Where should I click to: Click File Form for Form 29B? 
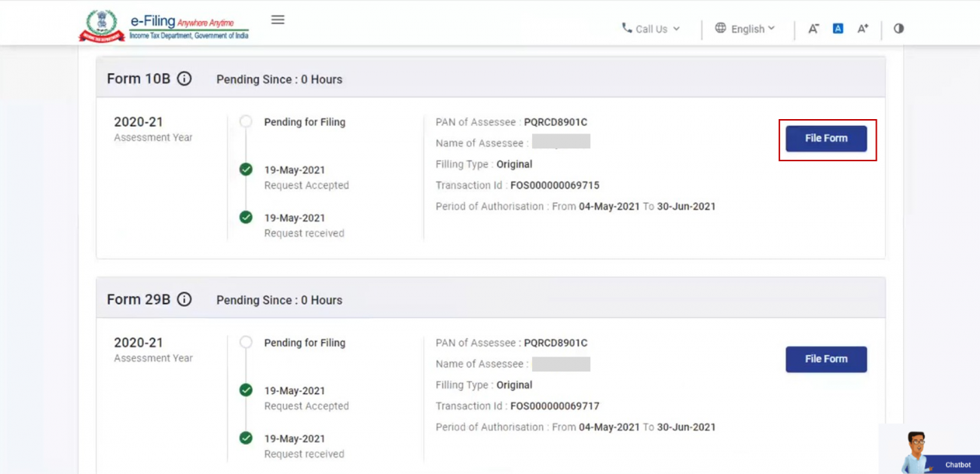click(x=826, y=359)
